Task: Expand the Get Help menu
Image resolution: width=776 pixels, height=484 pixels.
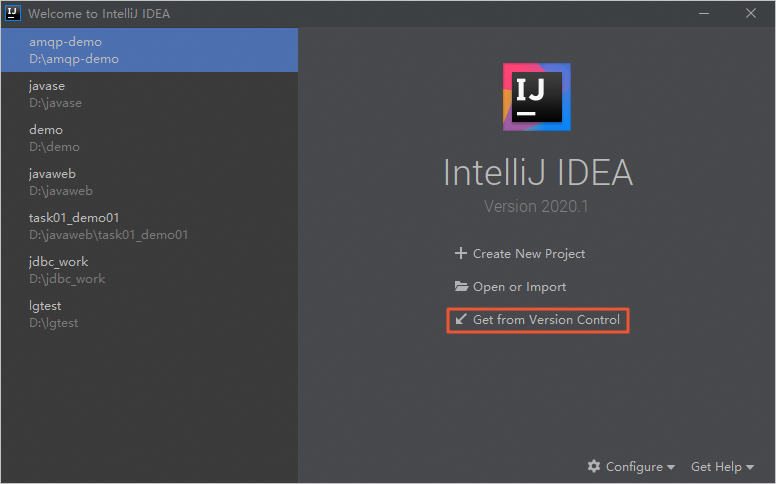Action: 723,467
